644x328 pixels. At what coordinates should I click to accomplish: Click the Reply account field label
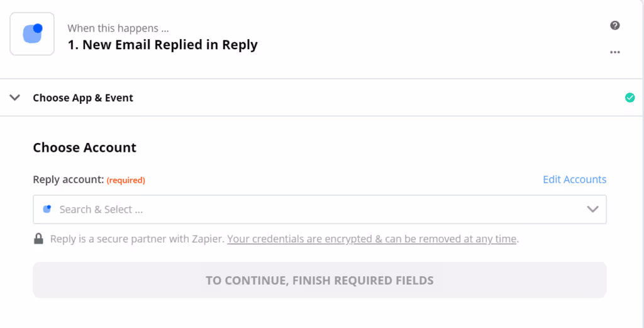point(68,179)
